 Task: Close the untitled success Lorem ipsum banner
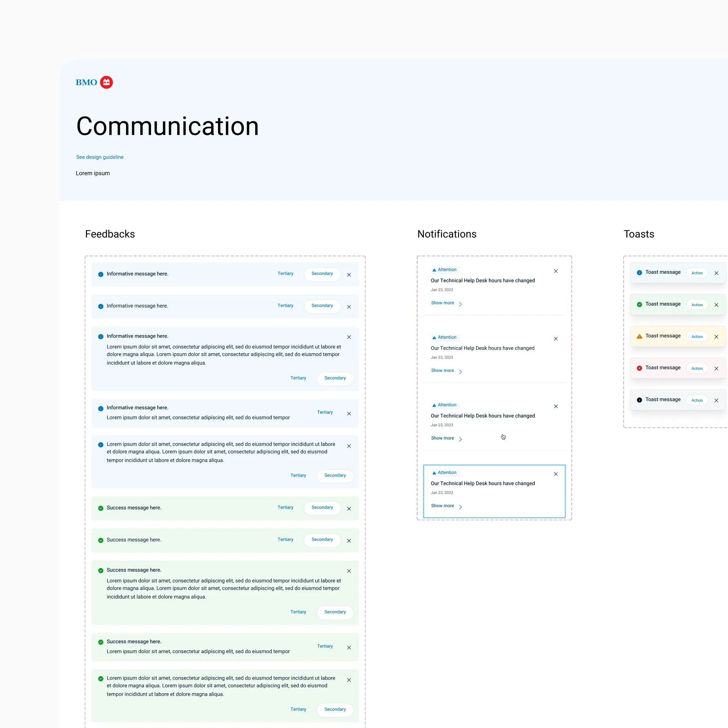click(349, 680)
